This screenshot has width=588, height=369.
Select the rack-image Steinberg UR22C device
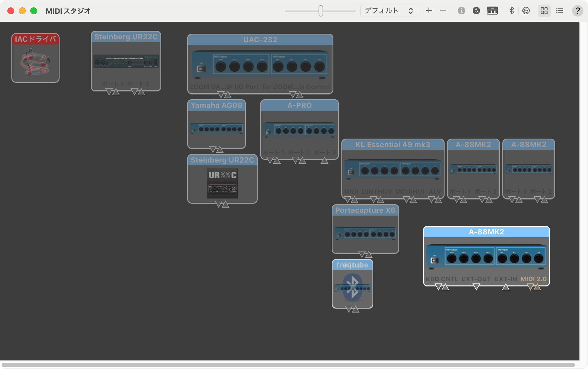click(126, 61)
